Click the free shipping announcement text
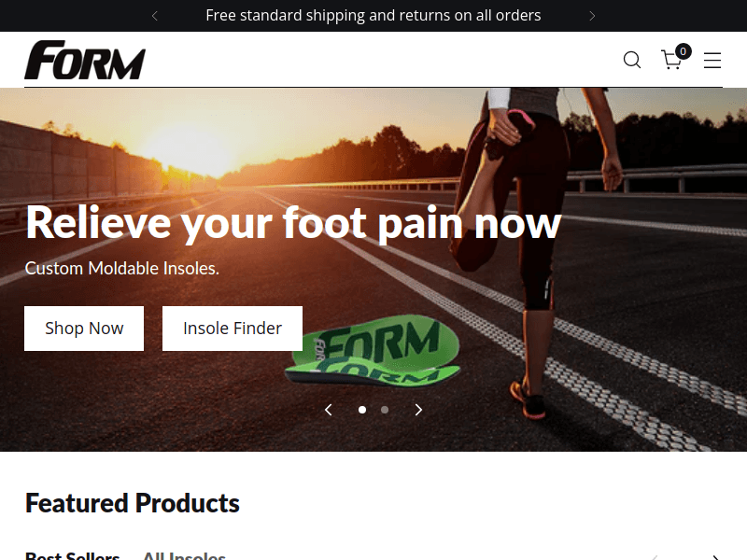 tap(373, 16)
